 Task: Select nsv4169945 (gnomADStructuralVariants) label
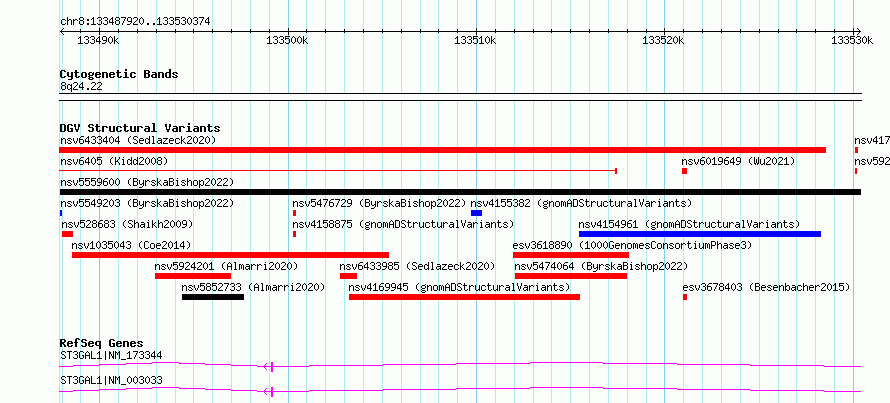(459, 287)
